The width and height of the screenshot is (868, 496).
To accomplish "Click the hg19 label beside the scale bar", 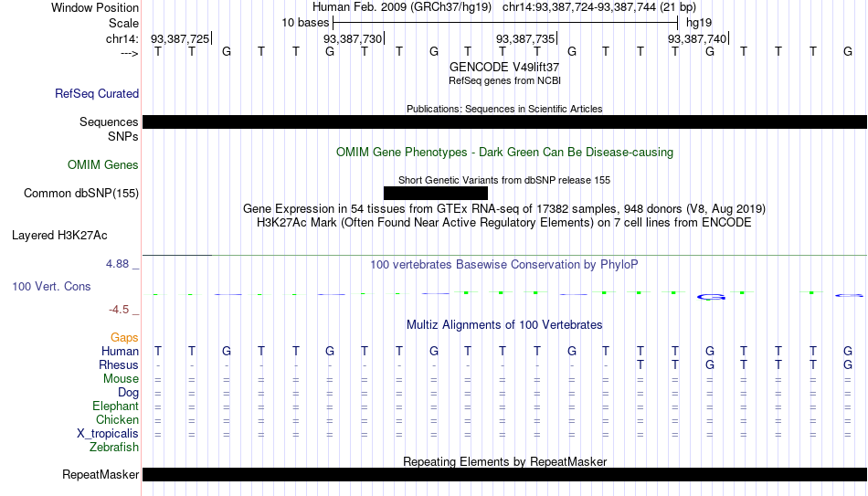I will click(699, 23).
